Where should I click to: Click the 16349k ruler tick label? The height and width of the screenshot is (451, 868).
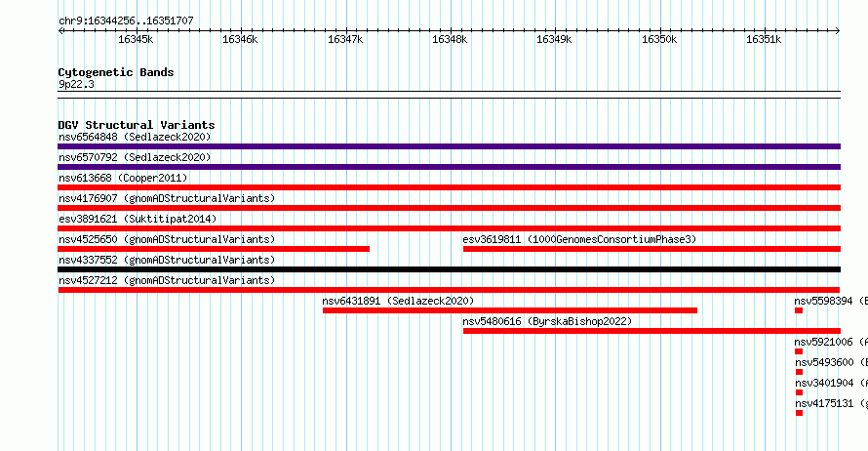[554, 39]
